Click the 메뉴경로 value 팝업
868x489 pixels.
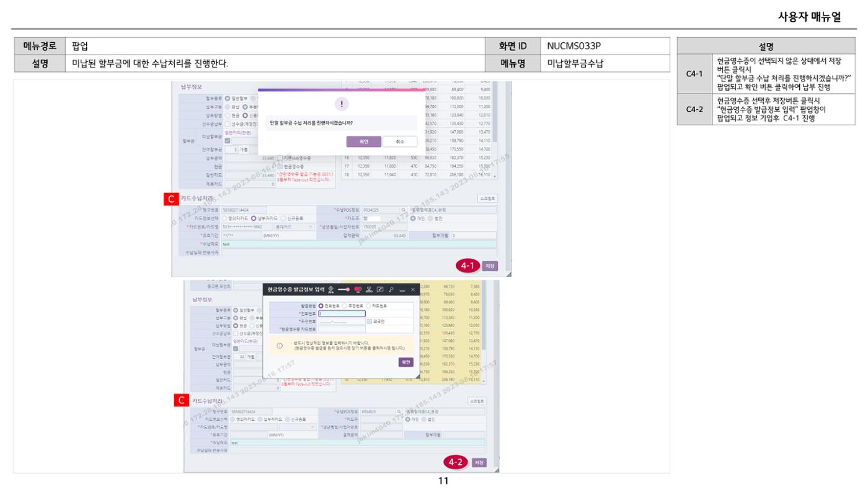pyautogui.click(x=80, y=46)
